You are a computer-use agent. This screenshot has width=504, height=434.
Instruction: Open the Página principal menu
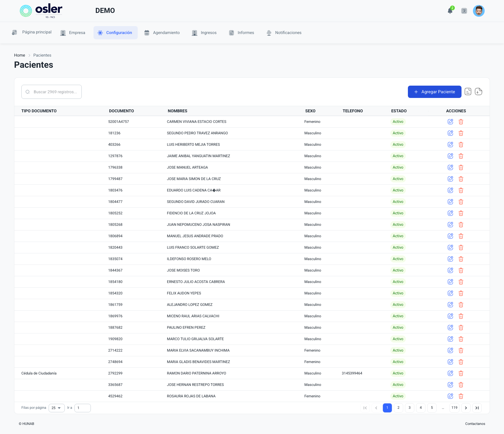click(32, 32)
